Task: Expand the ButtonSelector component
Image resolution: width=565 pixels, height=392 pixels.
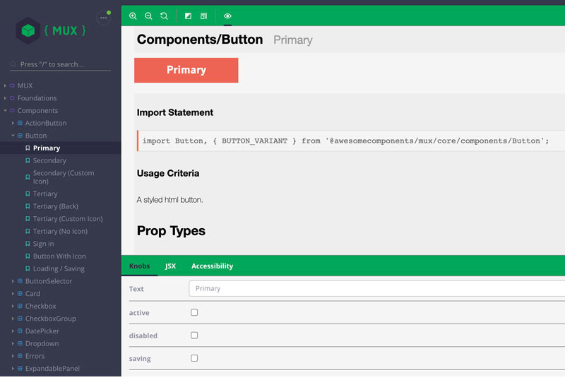Action: pyautogui.click(x=48, y=281)
